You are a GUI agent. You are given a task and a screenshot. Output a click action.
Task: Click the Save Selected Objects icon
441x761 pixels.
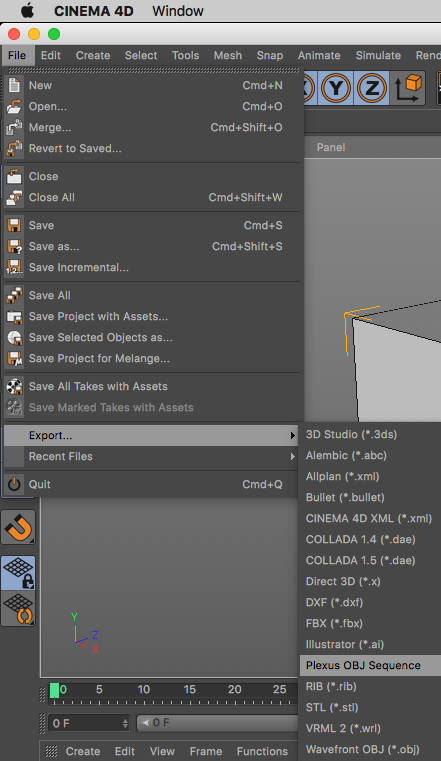14,337
